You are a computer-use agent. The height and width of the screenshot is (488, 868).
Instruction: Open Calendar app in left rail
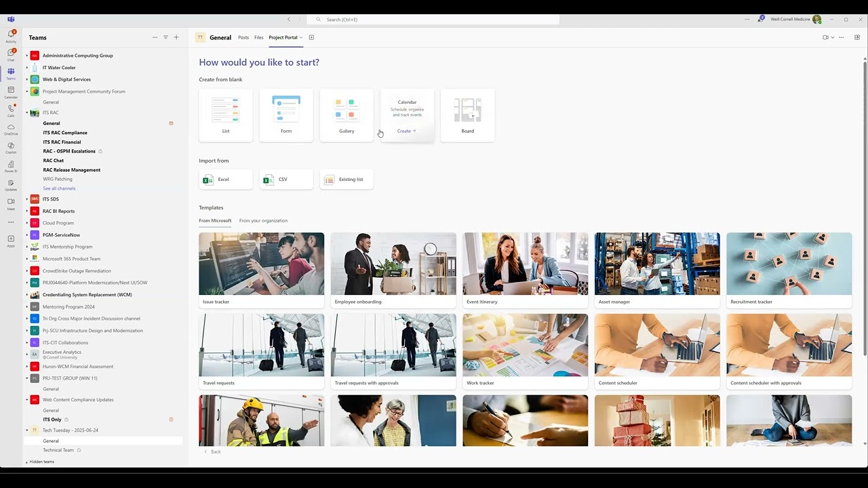tap(11, 91)
